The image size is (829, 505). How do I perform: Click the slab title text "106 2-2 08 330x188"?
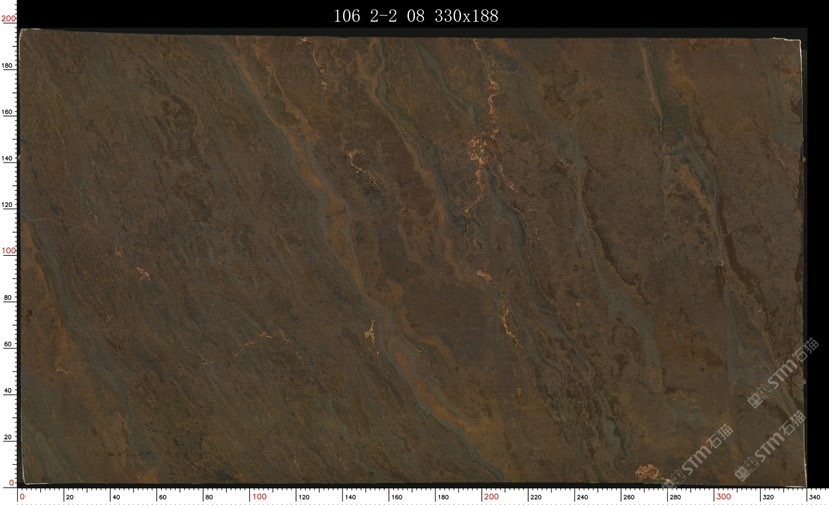click(415, 15)
